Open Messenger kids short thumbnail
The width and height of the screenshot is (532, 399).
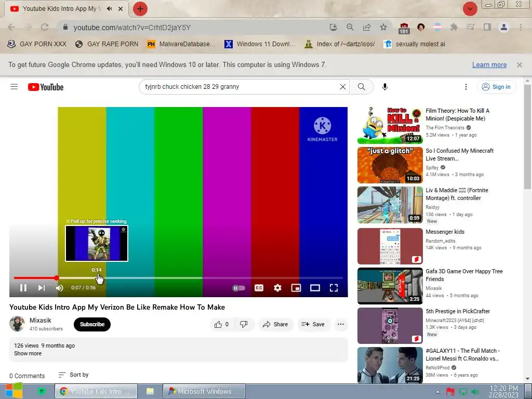point(390,246)
